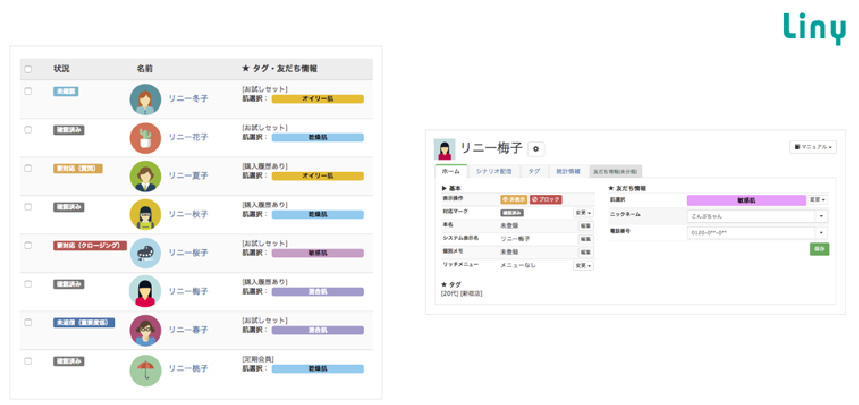This screenshot has width=859, height=405.
Task: Click into the 電話番号 input field
Action: tap(751, 233)
